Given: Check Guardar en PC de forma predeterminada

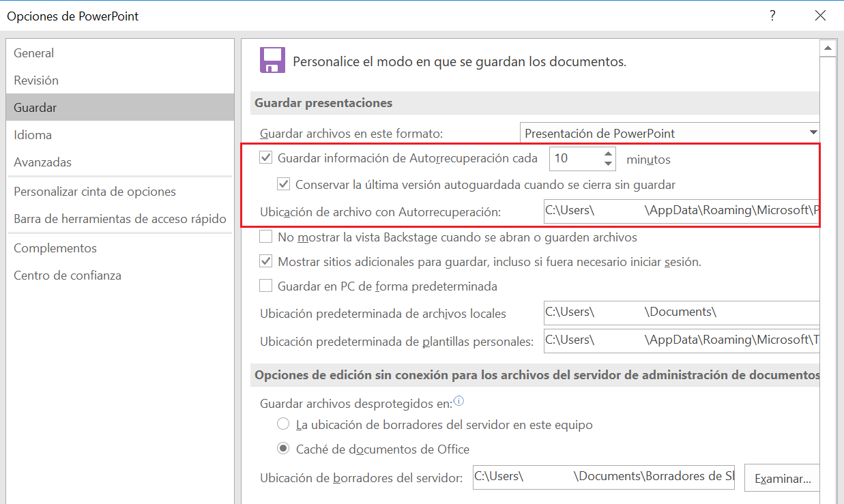Looking at the screenshot, I should point(266,286).
